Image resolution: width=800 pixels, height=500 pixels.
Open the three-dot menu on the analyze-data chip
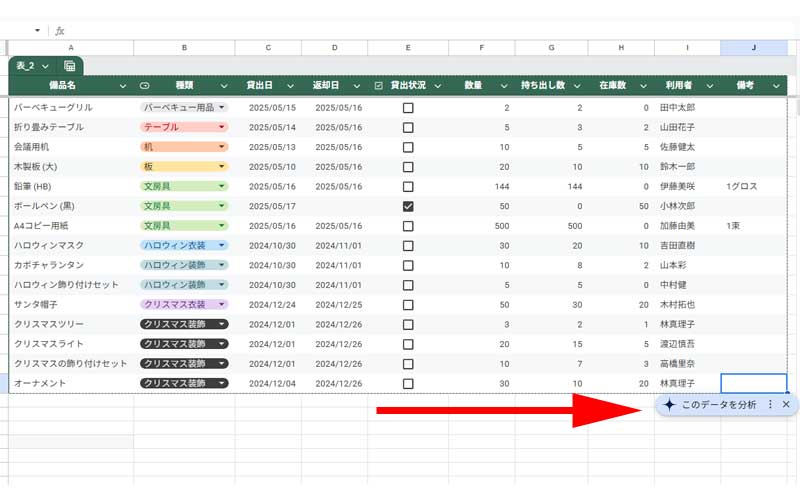tap(770, 405)
